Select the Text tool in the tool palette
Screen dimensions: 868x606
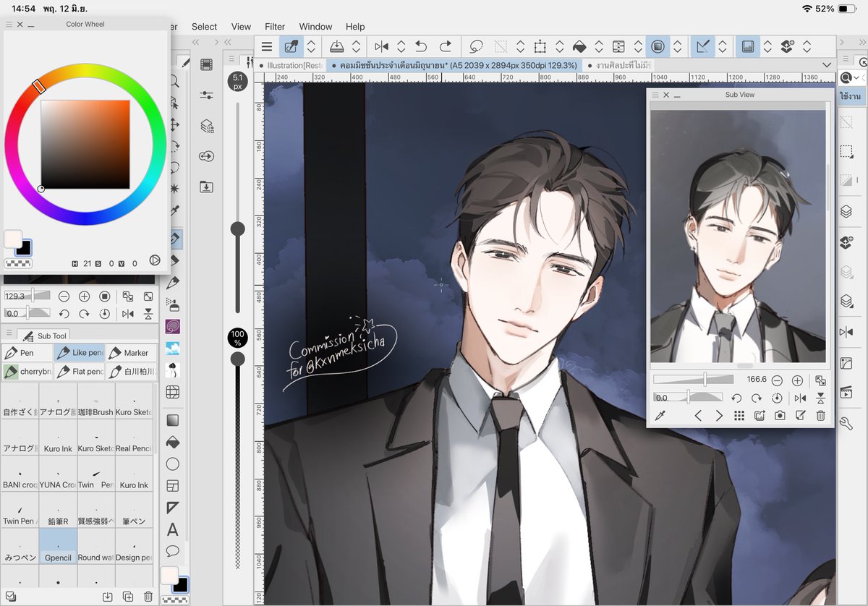(173, 529)
